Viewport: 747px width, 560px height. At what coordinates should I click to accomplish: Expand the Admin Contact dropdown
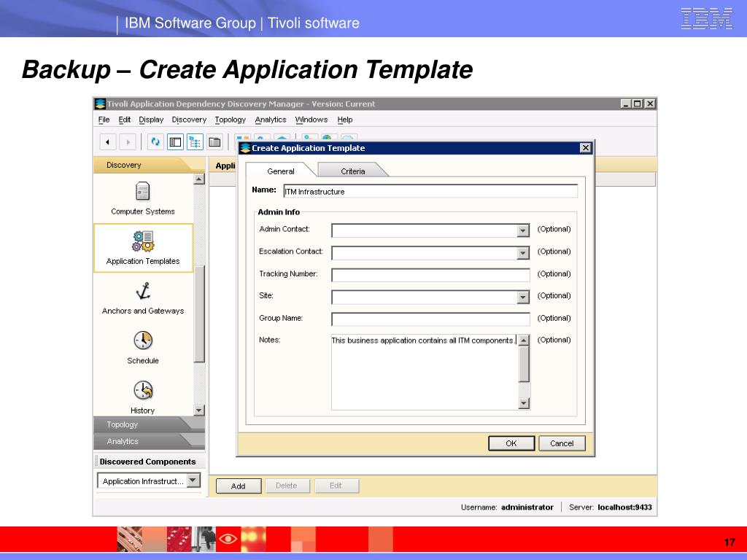(522, 231)
